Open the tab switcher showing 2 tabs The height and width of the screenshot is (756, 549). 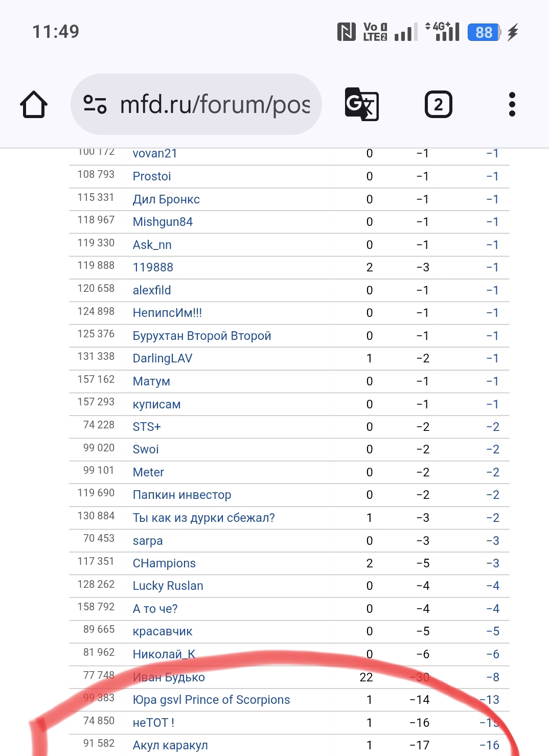(x=438, y=104)
